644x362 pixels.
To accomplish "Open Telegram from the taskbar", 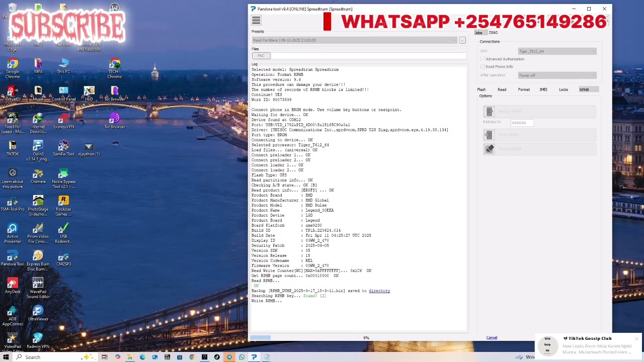I will click(229, 357).
